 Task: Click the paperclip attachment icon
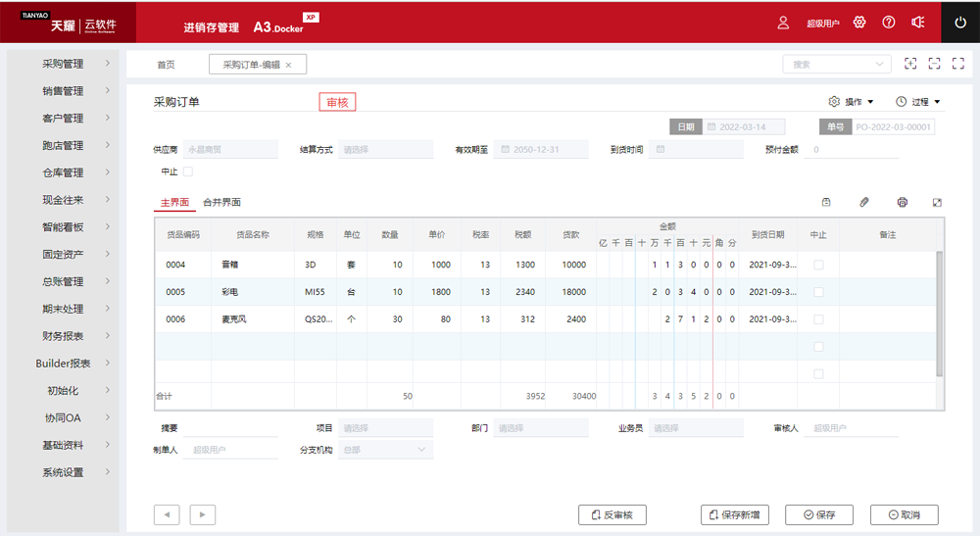pyautogui.click(x=863, y=202)
